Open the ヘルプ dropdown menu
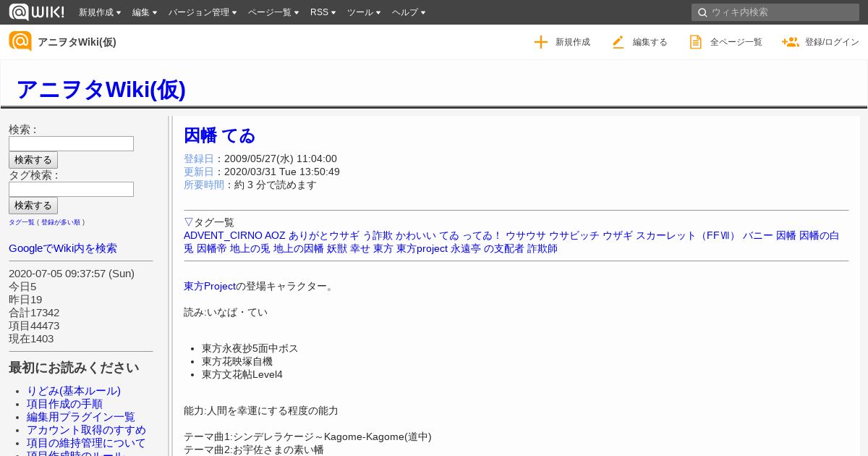The image size is (868, 456). tap(409, 12)
